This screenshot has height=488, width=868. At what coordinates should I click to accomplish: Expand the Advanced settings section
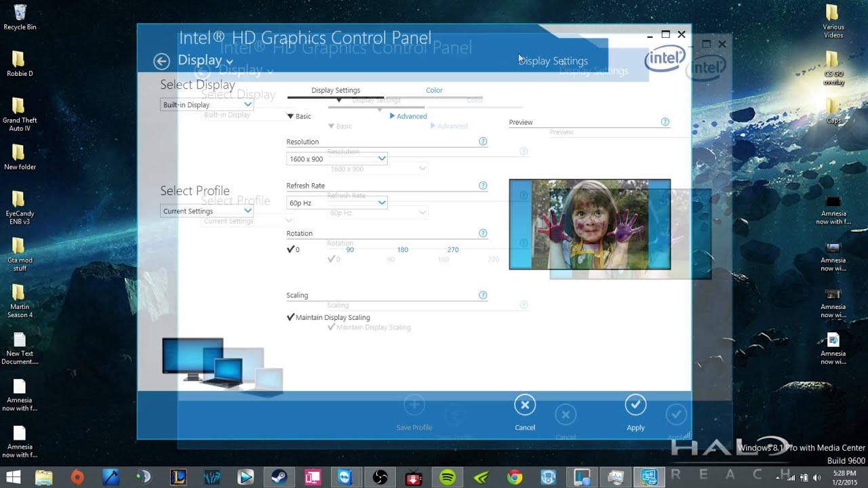click(408, 117)
